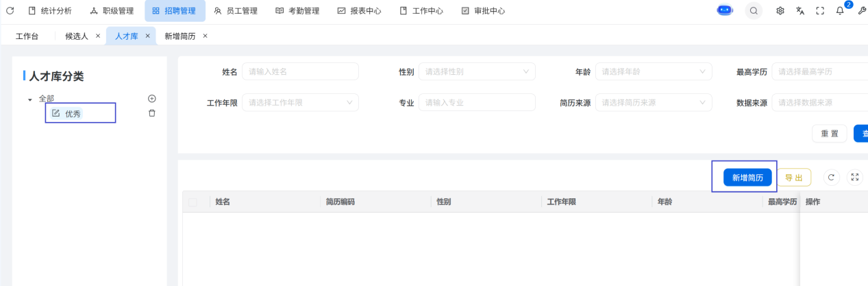Screen dimensions: 868x286
Task: Click the 重置 button
Action: pos(829,134)
